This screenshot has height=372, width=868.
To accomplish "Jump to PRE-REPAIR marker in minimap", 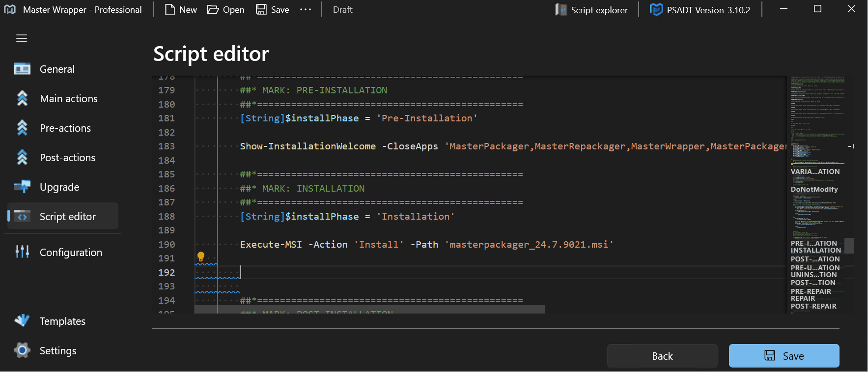I will coord(811,291).
